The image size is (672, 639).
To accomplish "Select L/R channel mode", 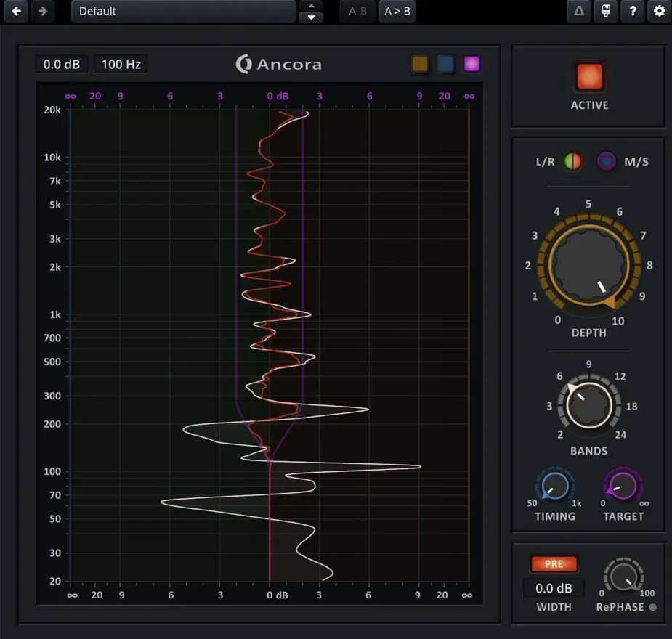I will [x=572, y=161].
